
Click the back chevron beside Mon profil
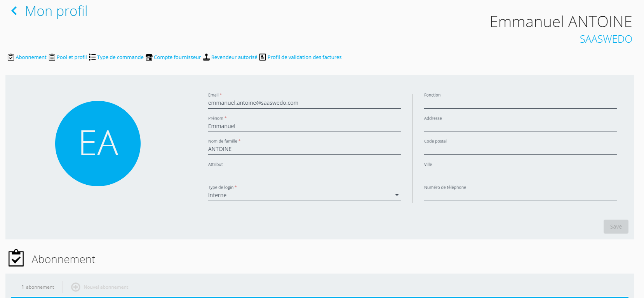coord(14,11)
